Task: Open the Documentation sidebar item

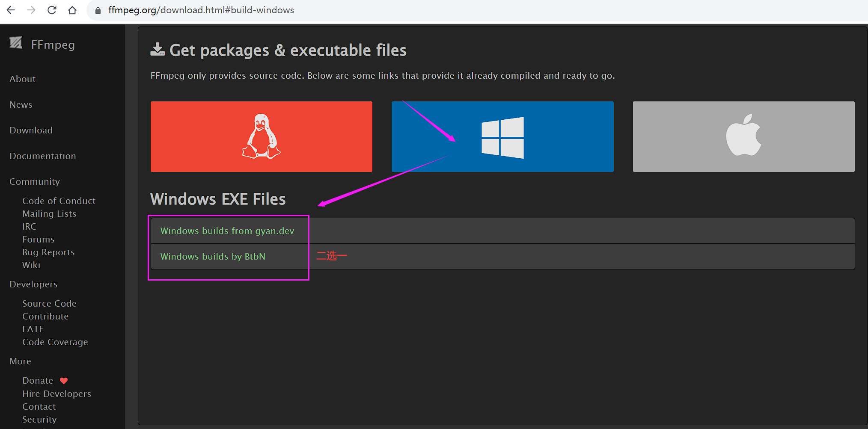Action: coord(43,156)
